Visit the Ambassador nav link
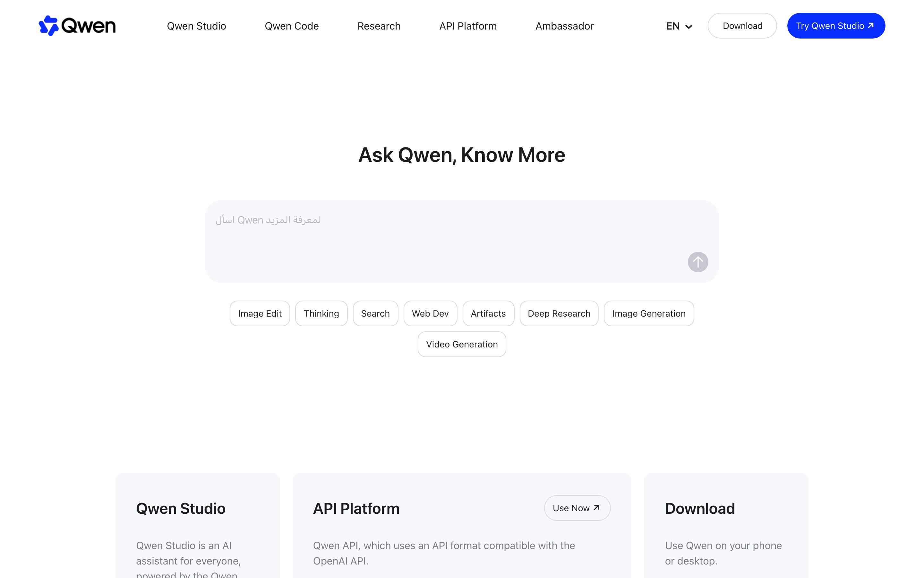Viewport: 924px width, 578px height. tap(564, 26)
